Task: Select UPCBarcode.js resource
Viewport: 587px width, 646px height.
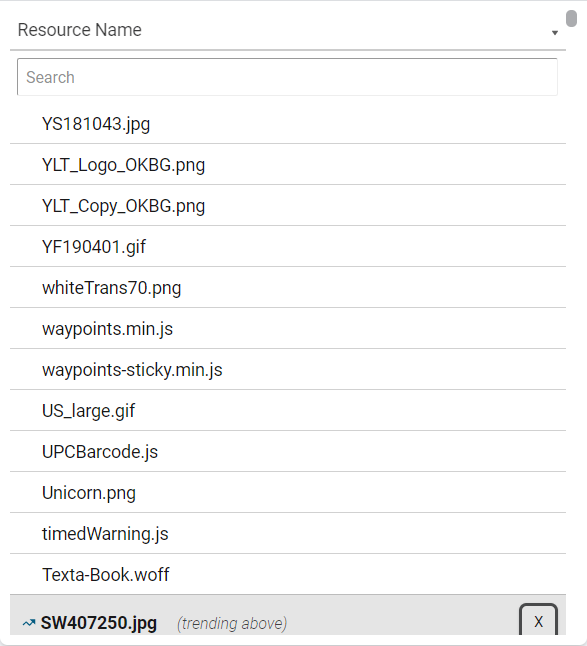Action: pos(288,451)
